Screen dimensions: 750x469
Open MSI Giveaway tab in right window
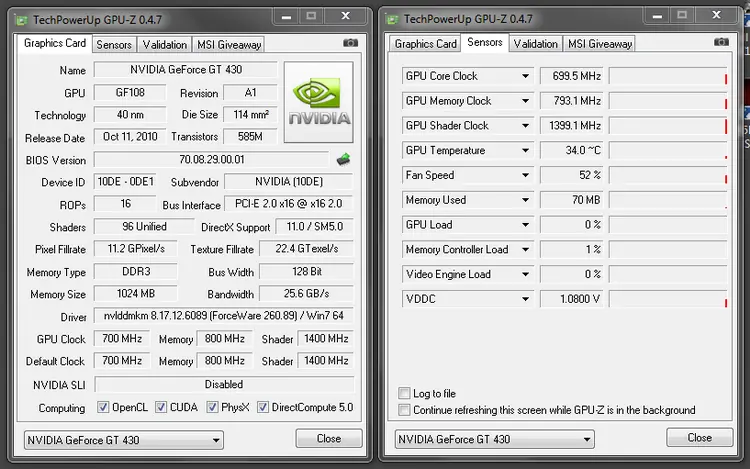click(x=599, y=44)
